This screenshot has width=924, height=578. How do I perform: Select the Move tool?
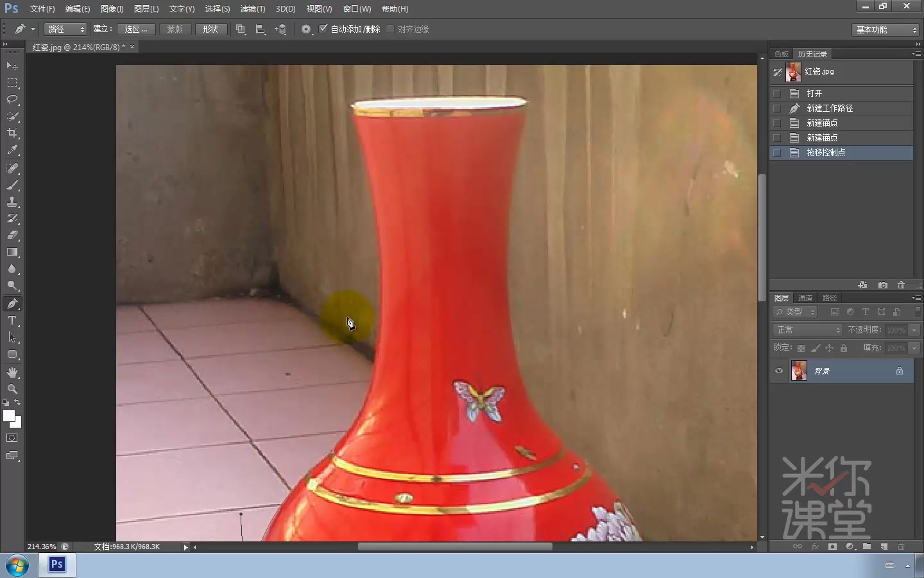(x=12, y=66)
